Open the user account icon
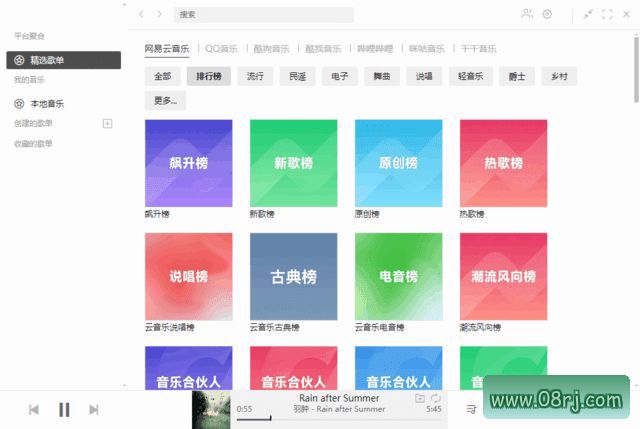640x429 pixels. (527, 14)
